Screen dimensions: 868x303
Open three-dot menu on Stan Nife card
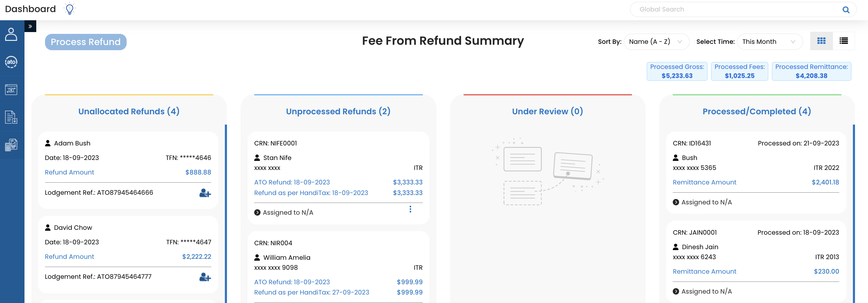coord(410,209)
